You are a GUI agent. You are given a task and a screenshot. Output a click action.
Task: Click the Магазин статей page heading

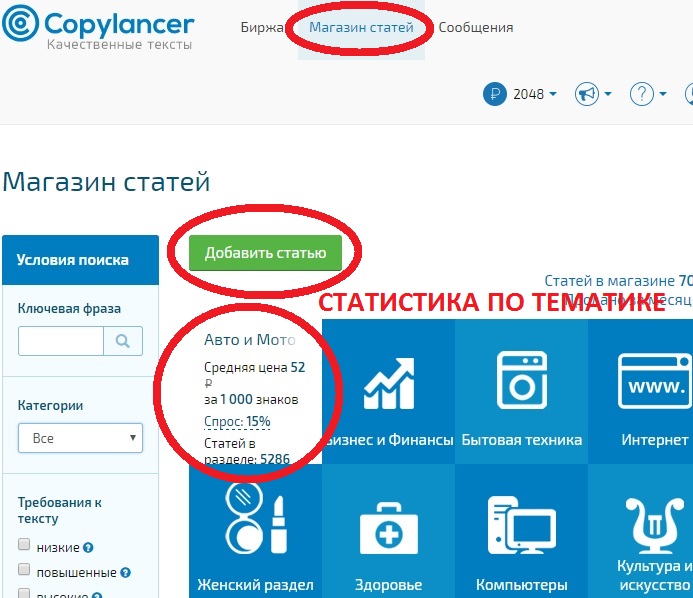(106, 182)
